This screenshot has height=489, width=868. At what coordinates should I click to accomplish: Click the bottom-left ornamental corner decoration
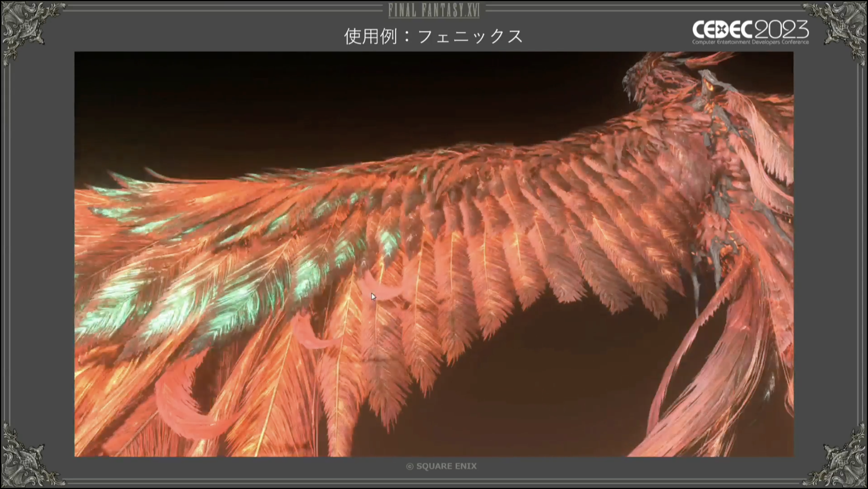click(x=25, y=458)
